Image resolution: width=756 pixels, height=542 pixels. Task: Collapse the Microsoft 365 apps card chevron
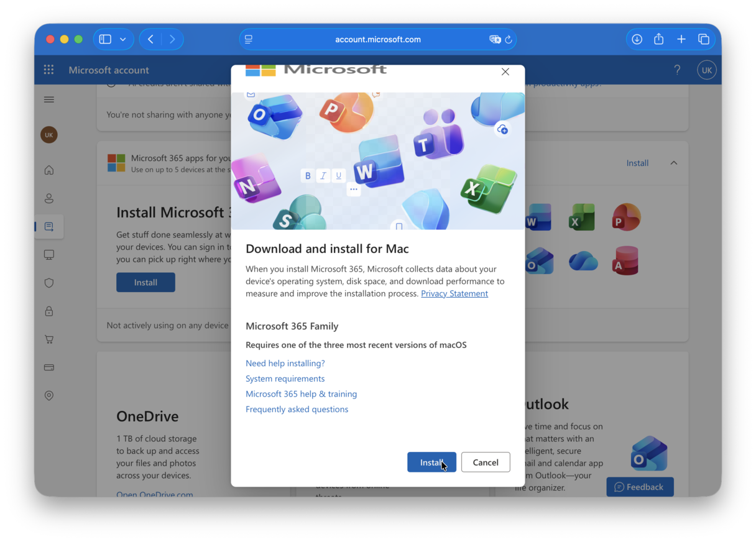coord(673,163)
